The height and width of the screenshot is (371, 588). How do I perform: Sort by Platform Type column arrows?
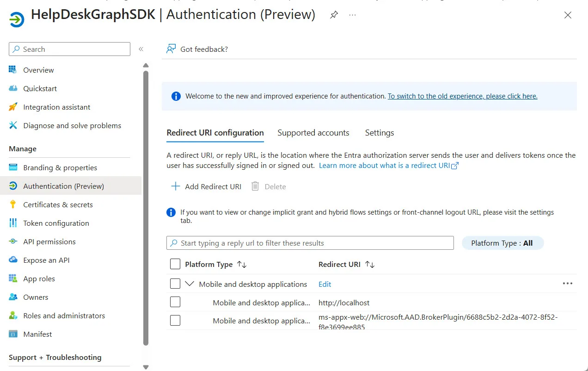[242, 265]
